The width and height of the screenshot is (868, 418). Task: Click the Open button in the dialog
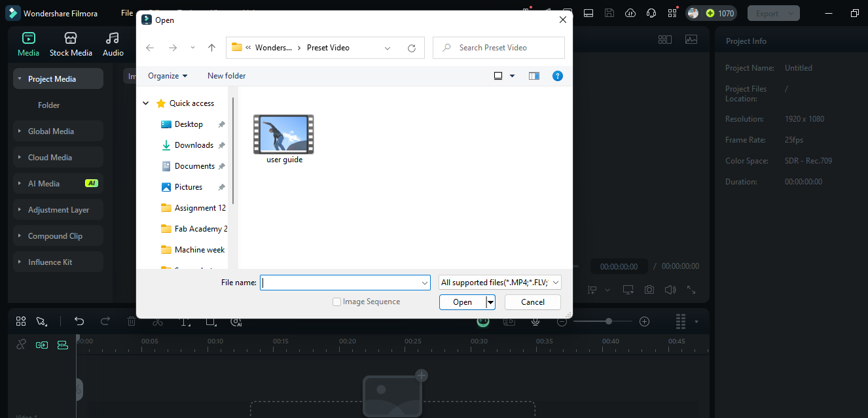[462, 302]
